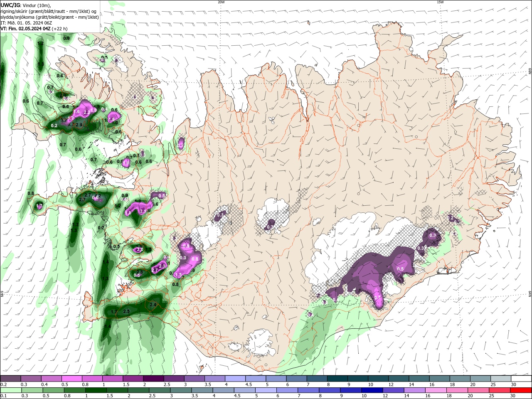Select the '4.2' precipitation value on the map
The width and height of the screenshot is (532, 399).
(98, 195)
